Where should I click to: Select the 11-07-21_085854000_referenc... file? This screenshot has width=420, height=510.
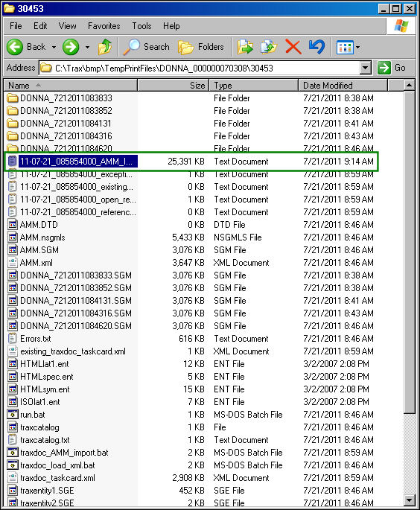(78, 212)
